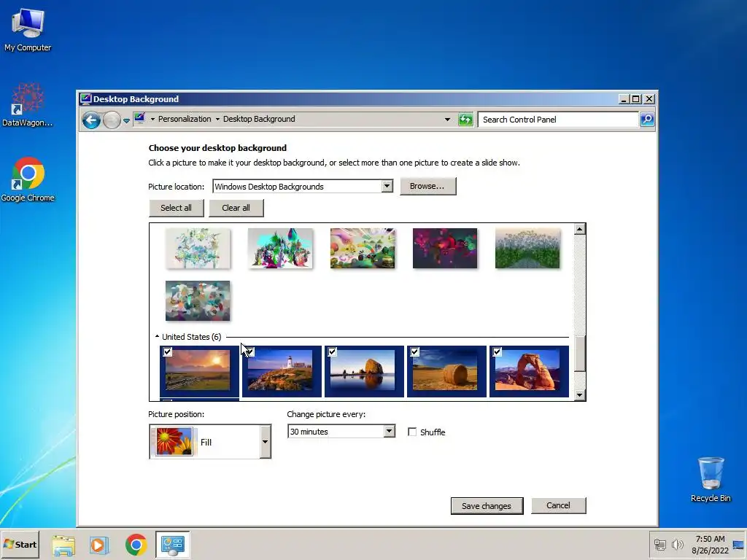Open the Change picture every dropdown
The height and width of the screenshot is (560, 747).
(x=390, y=432)
